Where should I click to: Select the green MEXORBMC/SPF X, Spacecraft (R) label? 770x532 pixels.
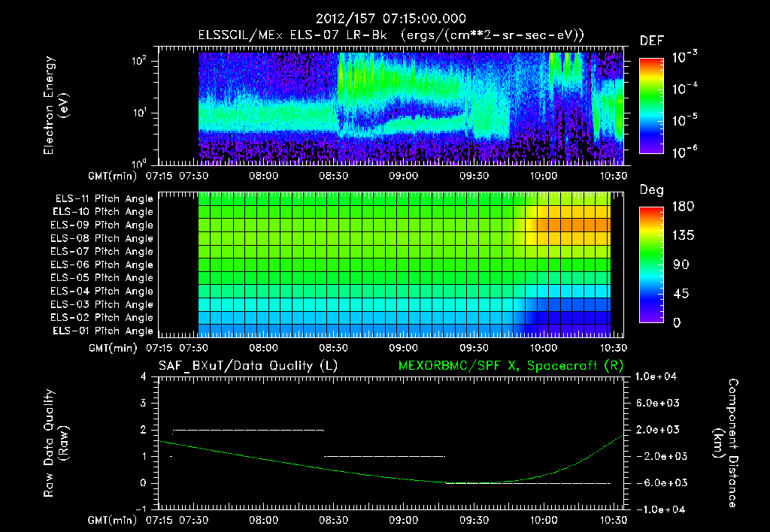[511, 366]
